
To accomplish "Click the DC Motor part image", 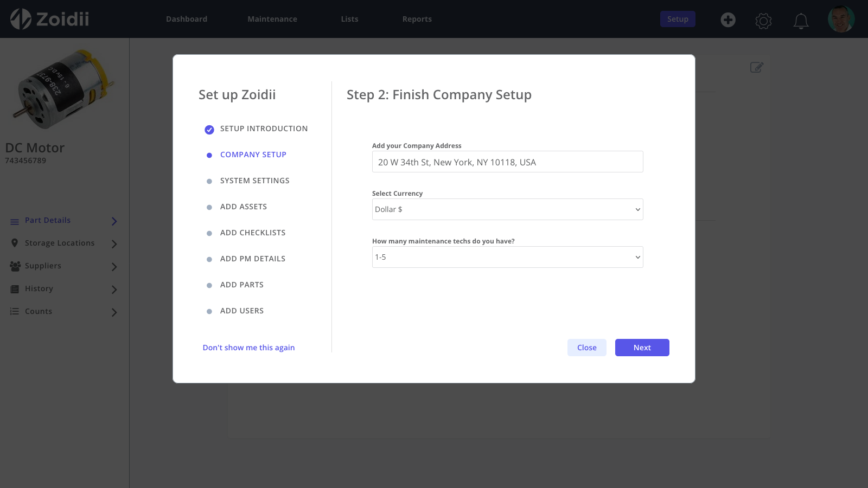I will (x=64, y=89).
